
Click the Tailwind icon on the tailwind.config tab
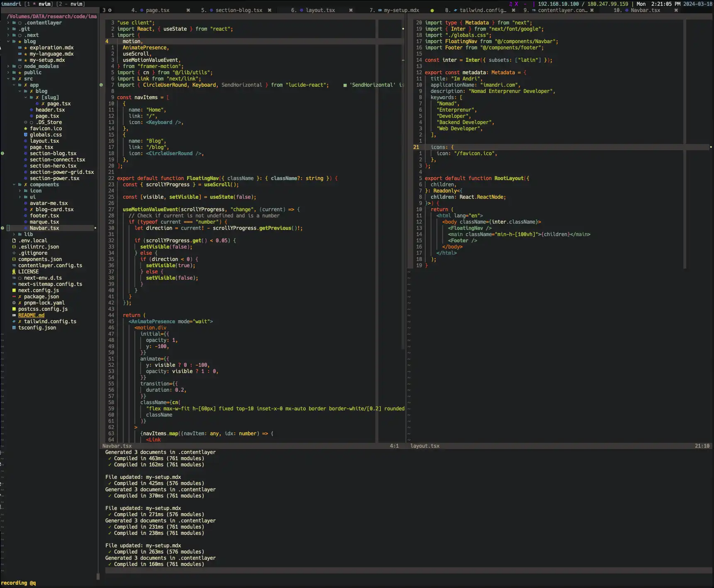[x=455, y=10]
